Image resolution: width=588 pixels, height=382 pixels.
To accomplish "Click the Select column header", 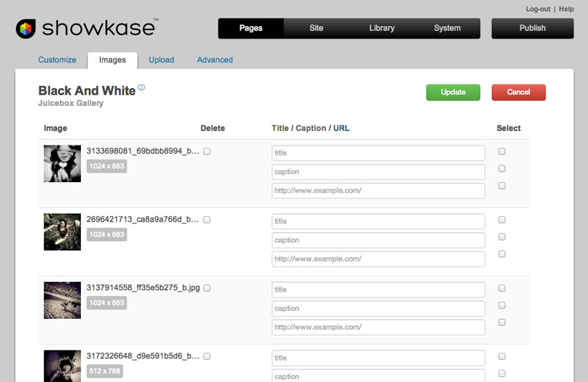I will pyautogui.click(x=509, y=129).
